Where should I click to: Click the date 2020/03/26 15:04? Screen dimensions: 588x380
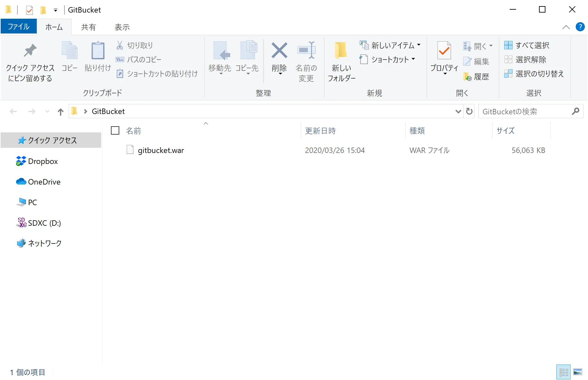click(335, 150)
